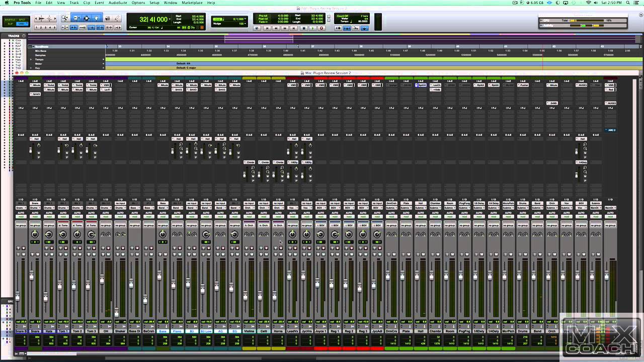This screenshot has width=644, height=362.
Task: Click the Piano track name
Action: [x=177, y=331]
